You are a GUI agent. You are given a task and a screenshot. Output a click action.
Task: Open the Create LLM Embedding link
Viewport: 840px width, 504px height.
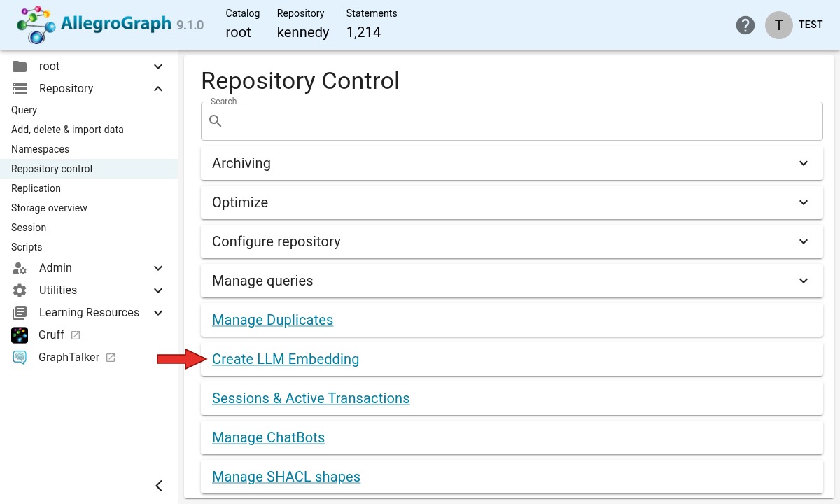coord(286,359)
